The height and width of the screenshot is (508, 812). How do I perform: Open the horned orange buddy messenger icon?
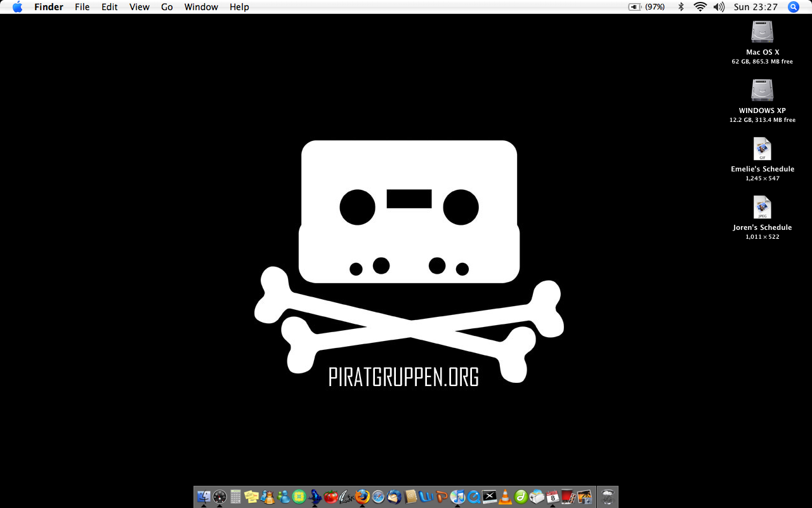coord(267,497)
